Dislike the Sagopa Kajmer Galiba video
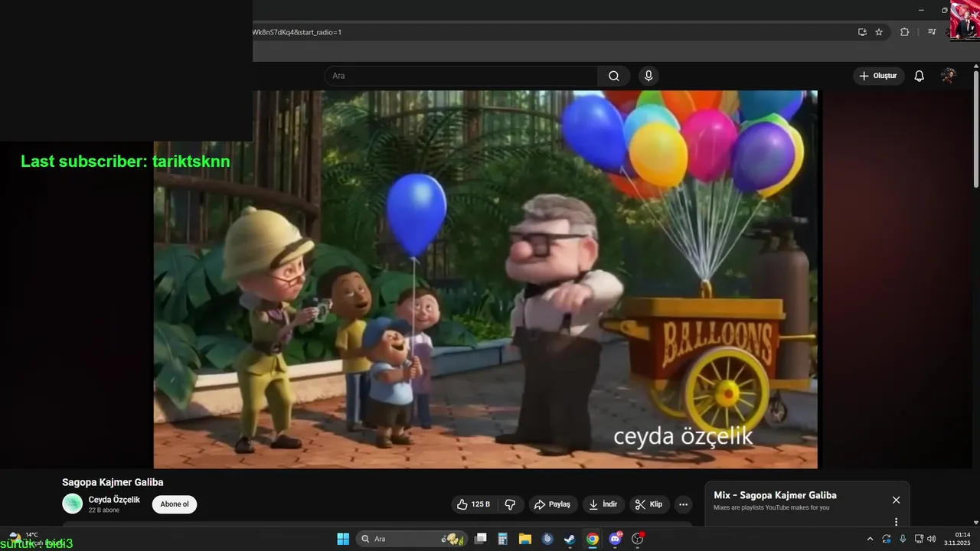980x551 pixels. 510,504
